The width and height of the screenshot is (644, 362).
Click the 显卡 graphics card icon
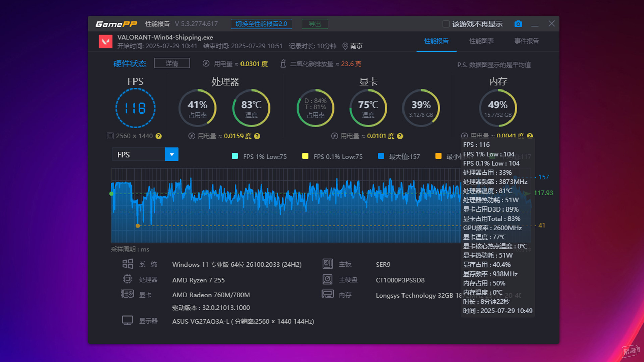(x=127, y=294)
